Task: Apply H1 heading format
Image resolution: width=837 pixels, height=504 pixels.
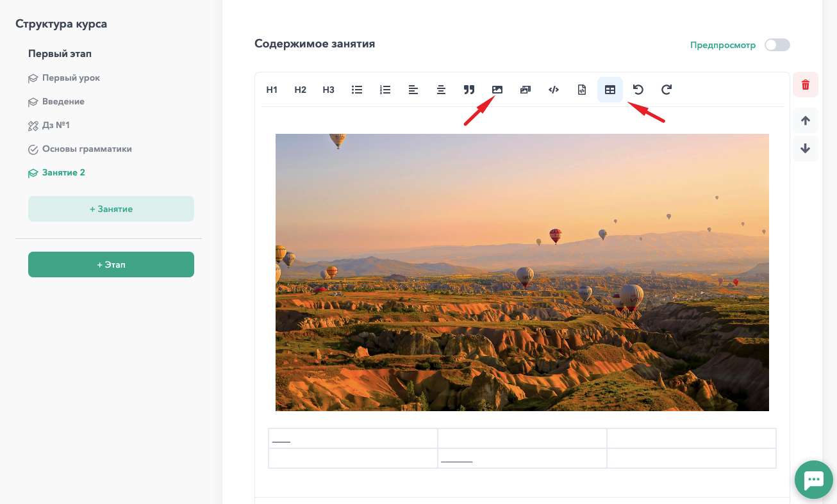Action: tap(272, 90)
